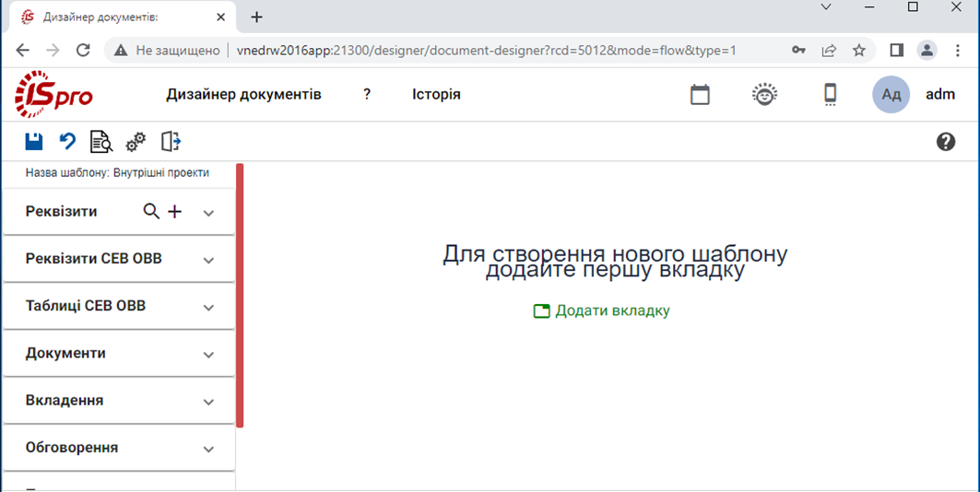
Task: Expand the Реквізити section chevron
Action: click(x=208, y=213)
